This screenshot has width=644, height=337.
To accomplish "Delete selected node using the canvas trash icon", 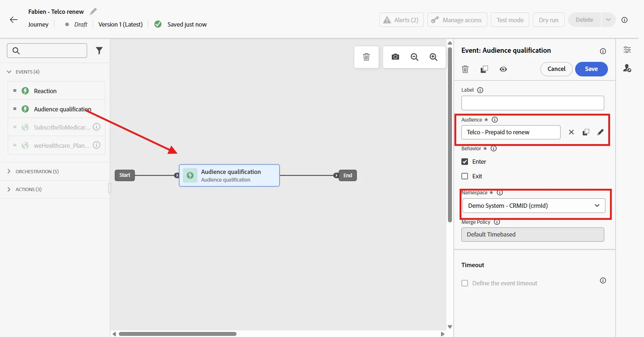I will pos(366,57).
